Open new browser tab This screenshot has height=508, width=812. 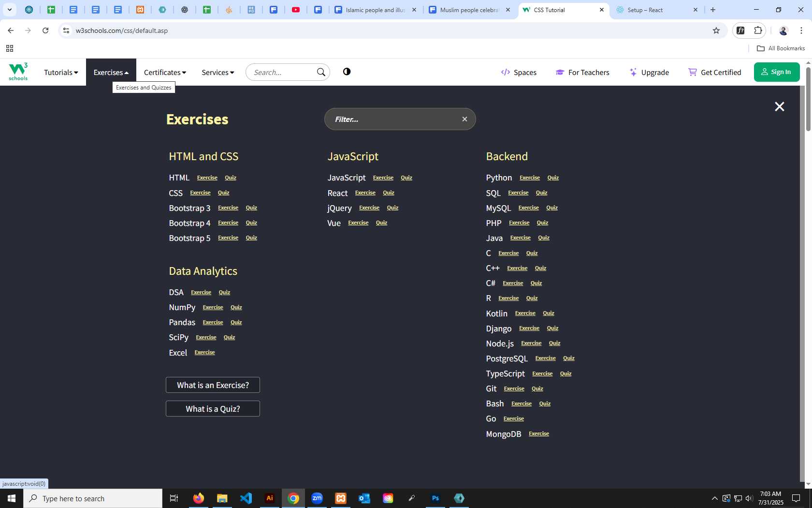tap(713, 10)
